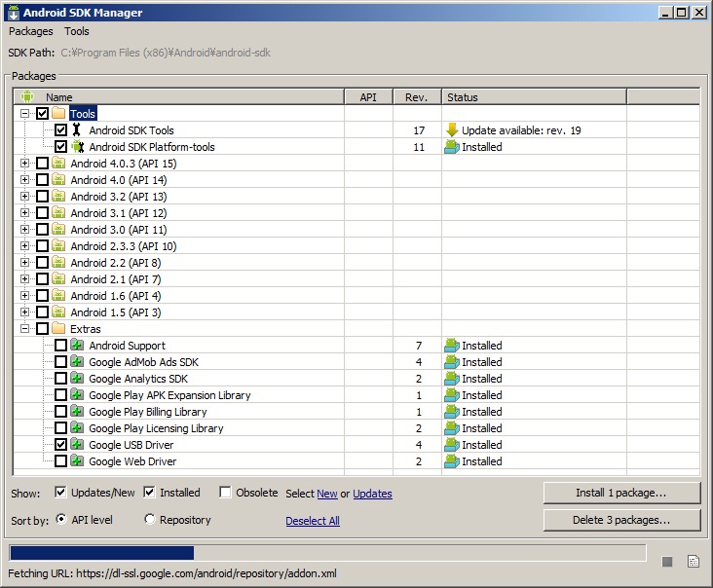Click the Android SDK Manager title bar icon
Viewport: 713px width, 588px height.
[x=14, y=13]
